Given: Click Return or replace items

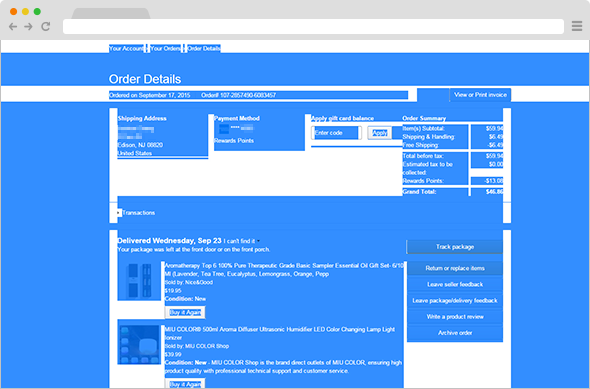Looking at the screenshot, I should tap(455, 268).
